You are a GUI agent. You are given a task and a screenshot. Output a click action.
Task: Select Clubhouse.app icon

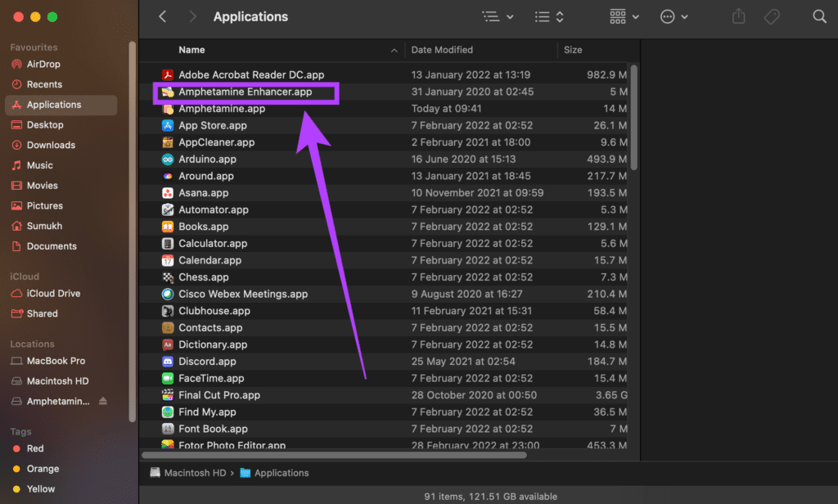pyautogui.click(x=168, y=311)
